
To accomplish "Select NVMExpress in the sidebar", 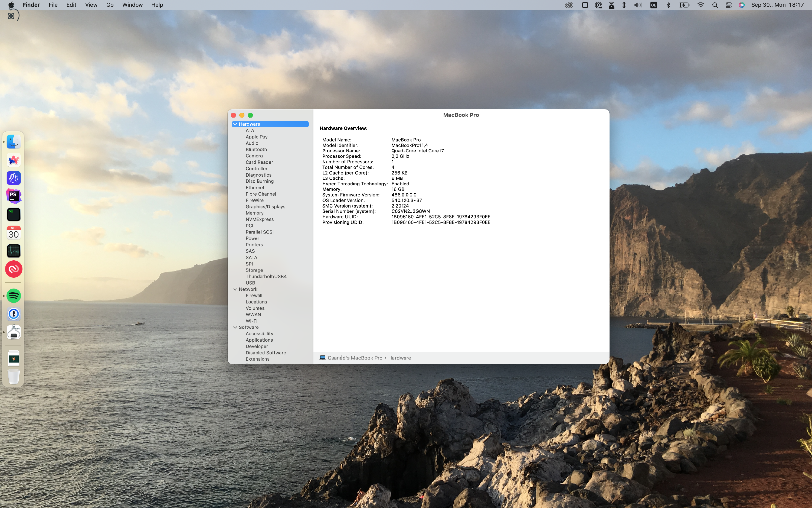I will [259, 219].
